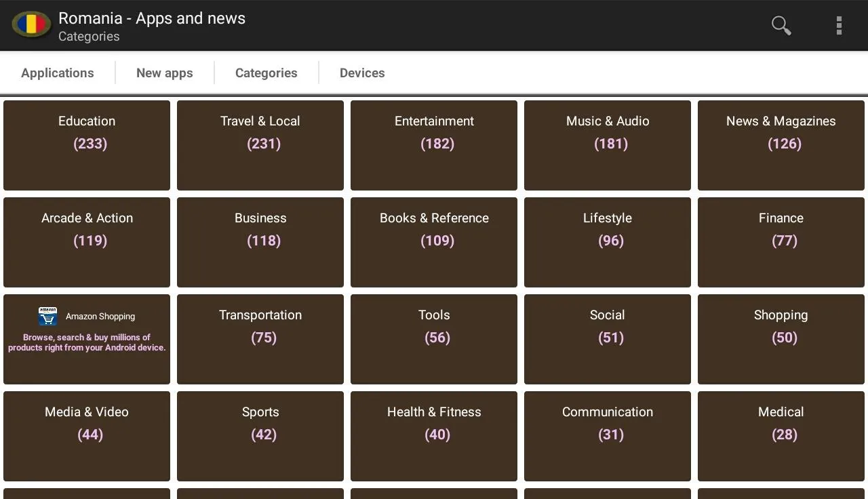Open News & Magazines category

click(781, 146)
